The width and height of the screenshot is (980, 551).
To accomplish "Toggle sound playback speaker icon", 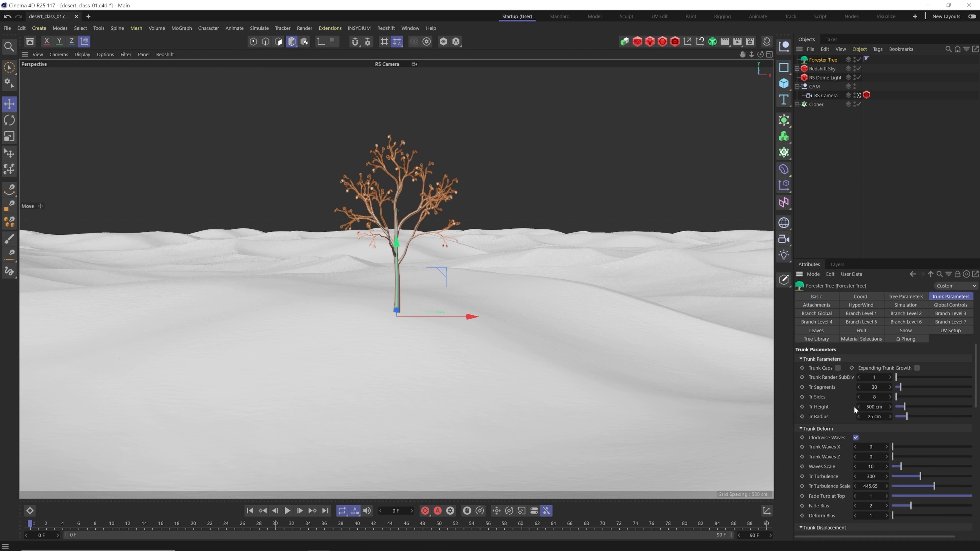I will [367, 511].
